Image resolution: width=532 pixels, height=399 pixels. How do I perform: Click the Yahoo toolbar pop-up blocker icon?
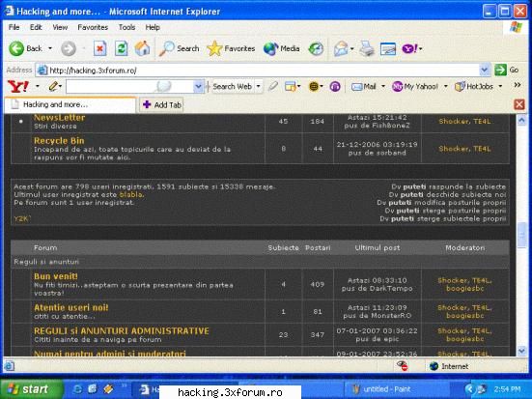click(x=291, y=87)
